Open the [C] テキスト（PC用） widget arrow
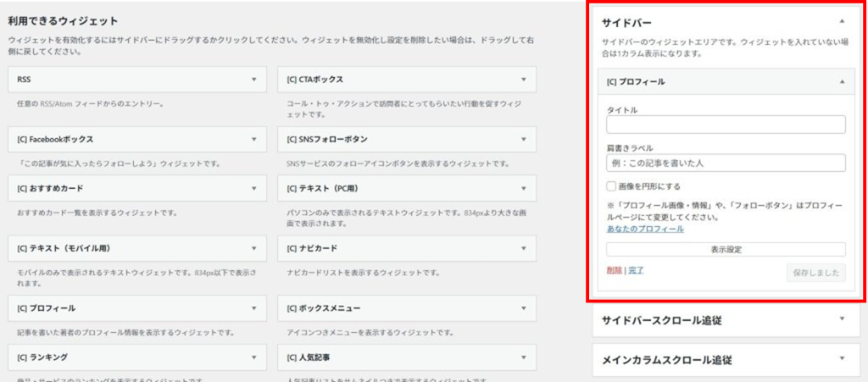Viewport: 868px width, 382px height. [x=524, y=187]
